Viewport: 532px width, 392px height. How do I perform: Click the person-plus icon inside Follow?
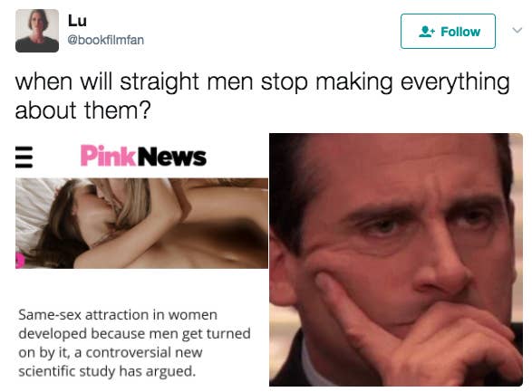pos(427,32)
